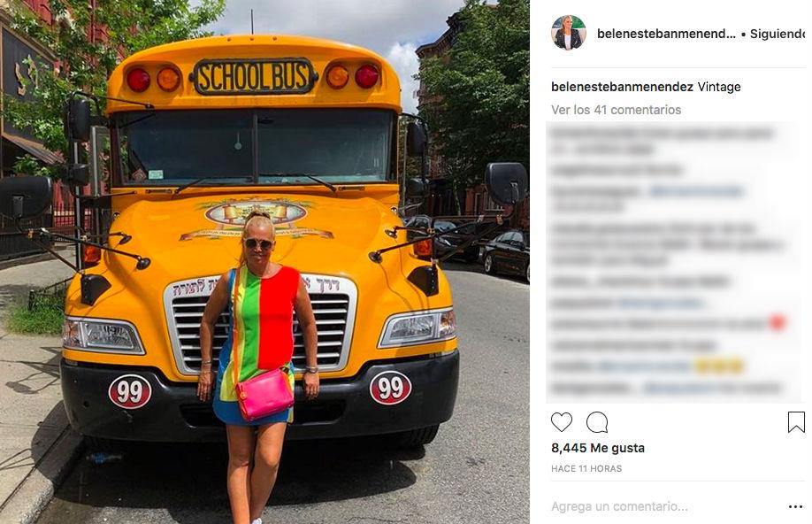
Task: Click the red emoji in blurred comments
Action: pyautogui.click(x=778, y=322)
